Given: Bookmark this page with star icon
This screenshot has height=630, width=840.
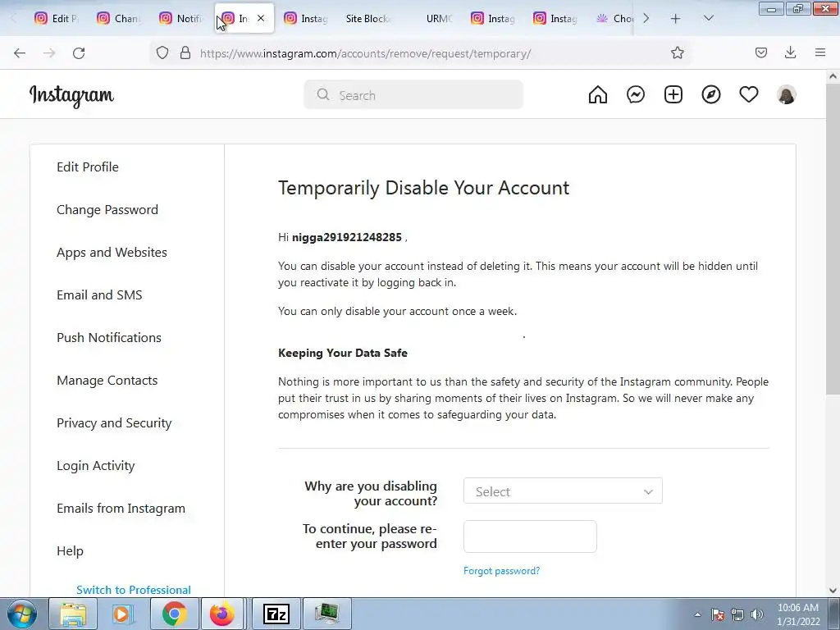Looking at the screenshot, I should point(677,52).
